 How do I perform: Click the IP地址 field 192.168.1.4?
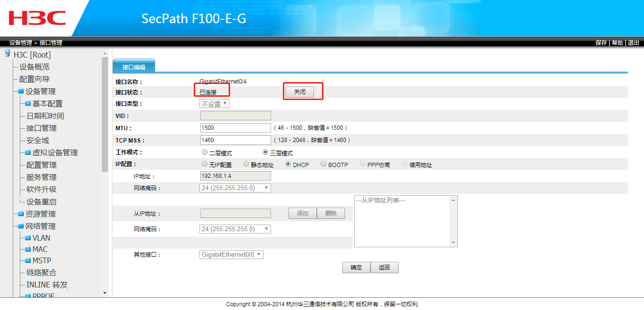pyautogui.click(x=236, y=176)
